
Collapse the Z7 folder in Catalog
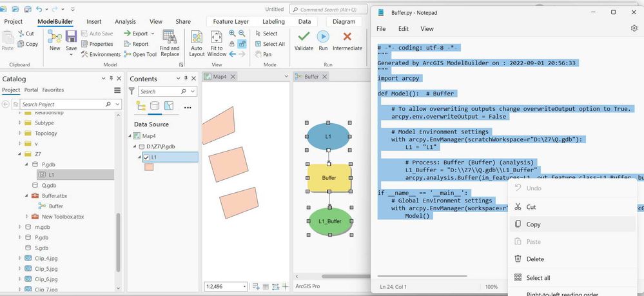(20, 153)
